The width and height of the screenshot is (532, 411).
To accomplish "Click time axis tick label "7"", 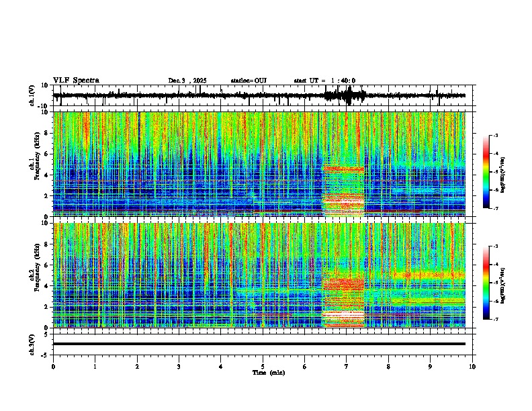I will 347,367.
